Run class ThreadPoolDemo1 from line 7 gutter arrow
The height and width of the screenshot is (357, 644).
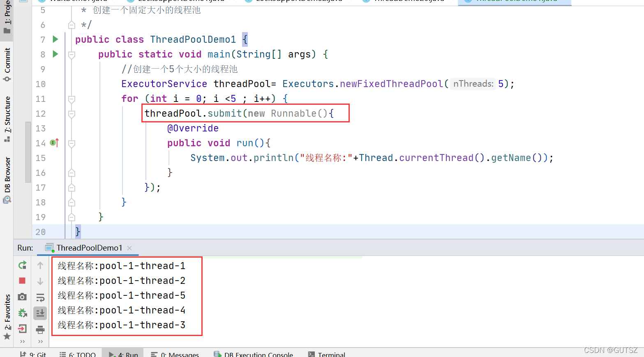coord(55,39)
